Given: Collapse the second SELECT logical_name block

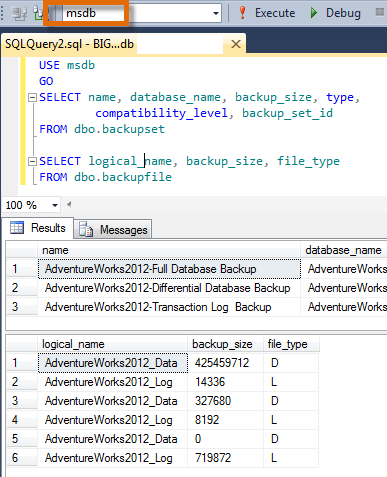Looking at the screenshot, I should point(32,162).
